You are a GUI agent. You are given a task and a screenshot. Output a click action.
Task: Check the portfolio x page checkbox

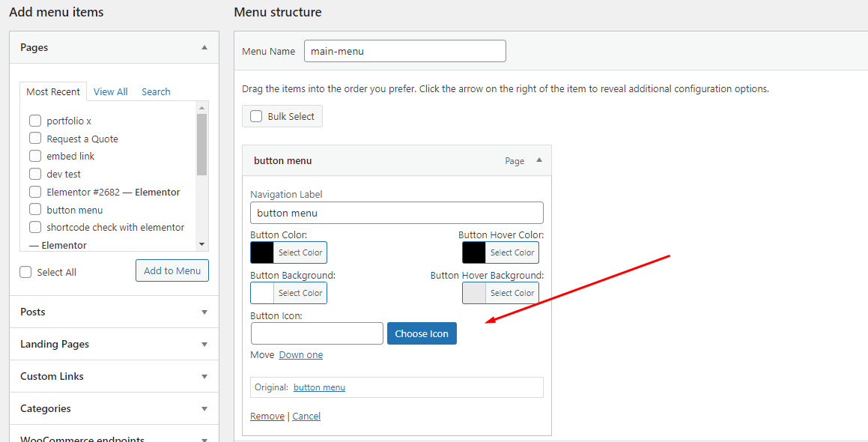point(35,121)
